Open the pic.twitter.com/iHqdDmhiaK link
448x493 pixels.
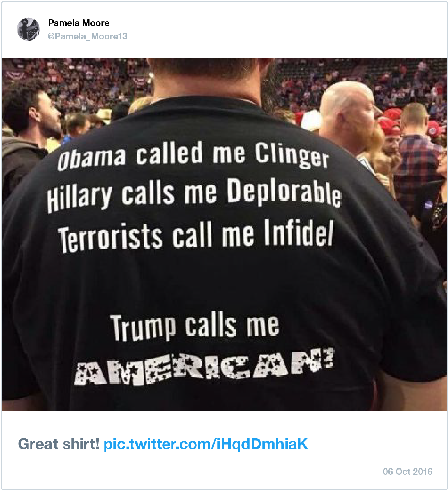(x=205, y=444)
